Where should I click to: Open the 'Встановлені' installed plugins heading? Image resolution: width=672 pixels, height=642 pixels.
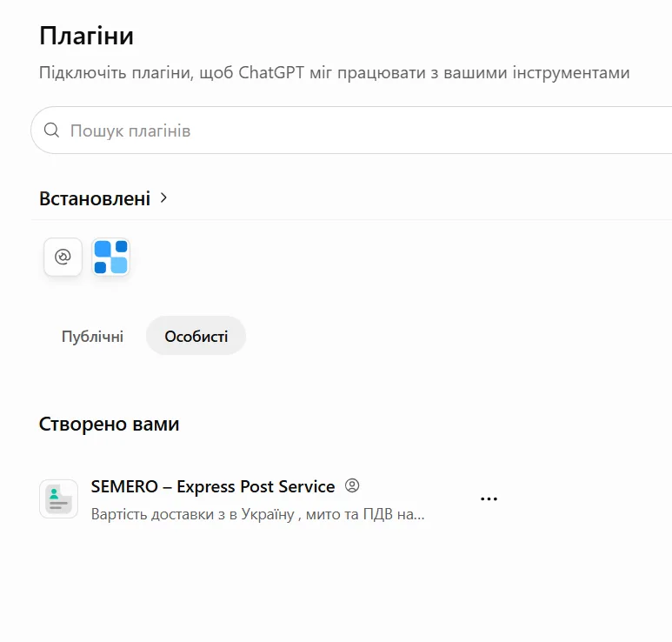pyautogui.click(x=95, y=198)
